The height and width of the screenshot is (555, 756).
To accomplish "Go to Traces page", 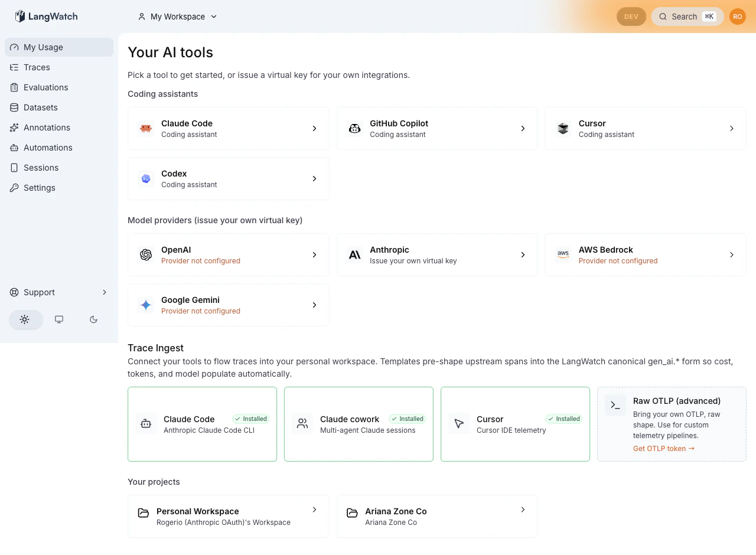I will [59, 67].
